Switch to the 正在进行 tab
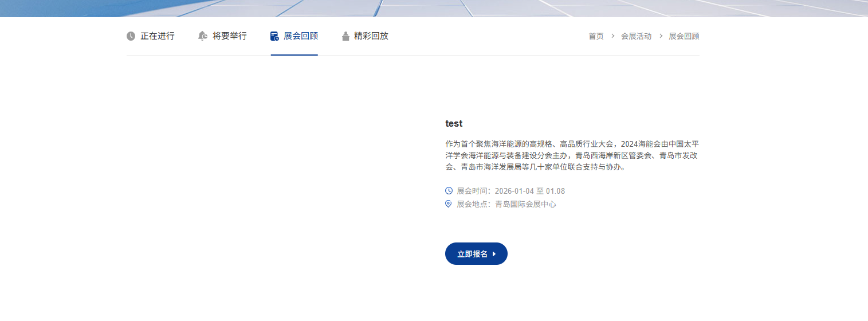 click(151, 36)
